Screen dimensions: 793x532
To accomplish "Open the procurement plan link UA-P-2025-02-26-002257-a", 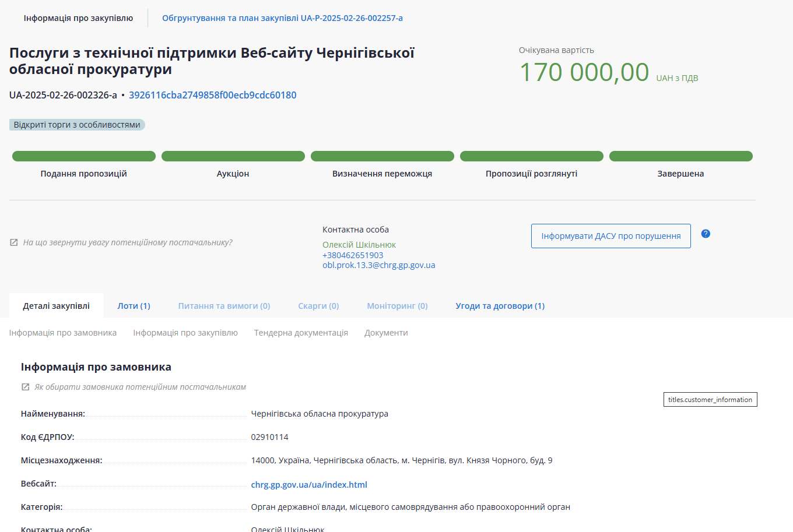I will click(282, 18).
